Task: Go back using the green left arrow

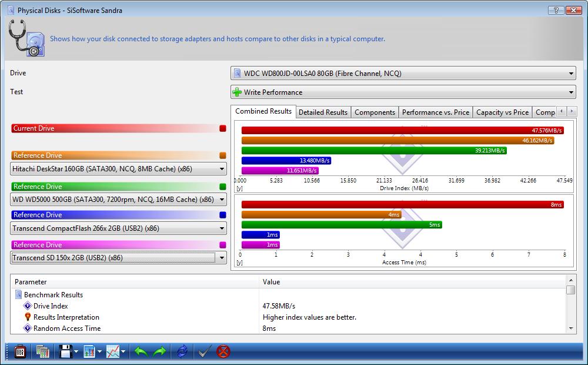Action: pyautogui.click(x=141, y=352)
